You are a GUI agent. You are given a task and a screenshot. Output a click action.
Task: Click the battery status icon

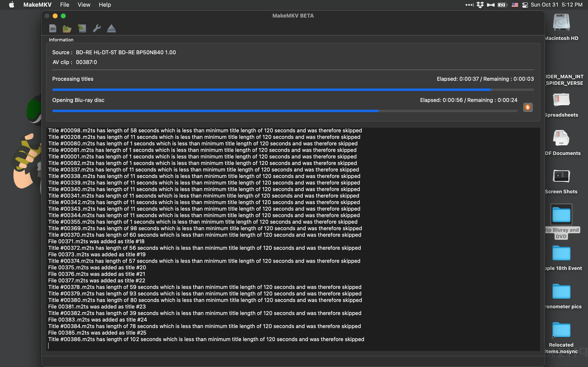(502, 5)
